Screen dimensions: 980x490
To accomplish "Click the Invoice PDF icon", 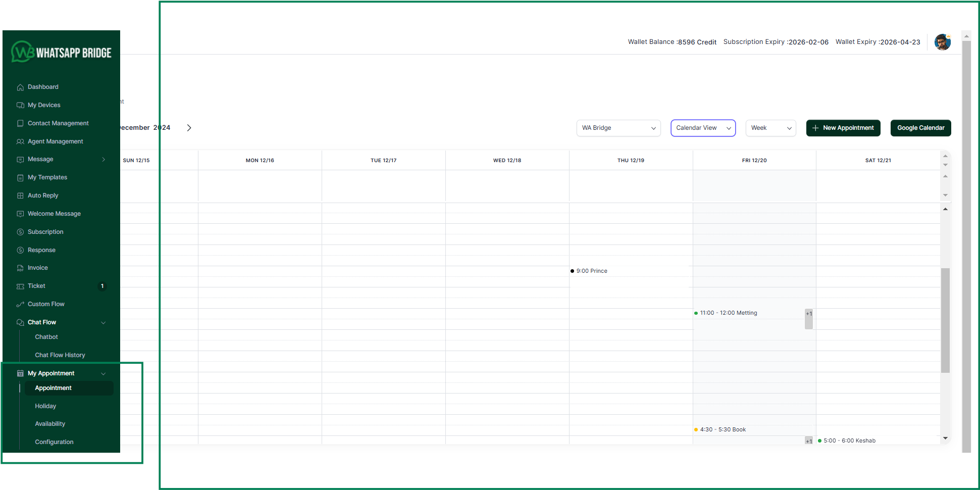I will (x=20, y=268).
